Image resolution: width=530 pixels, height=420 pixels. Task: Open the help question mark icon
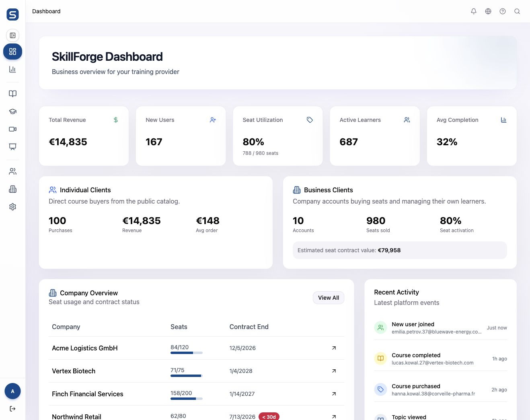coord(503,11)
